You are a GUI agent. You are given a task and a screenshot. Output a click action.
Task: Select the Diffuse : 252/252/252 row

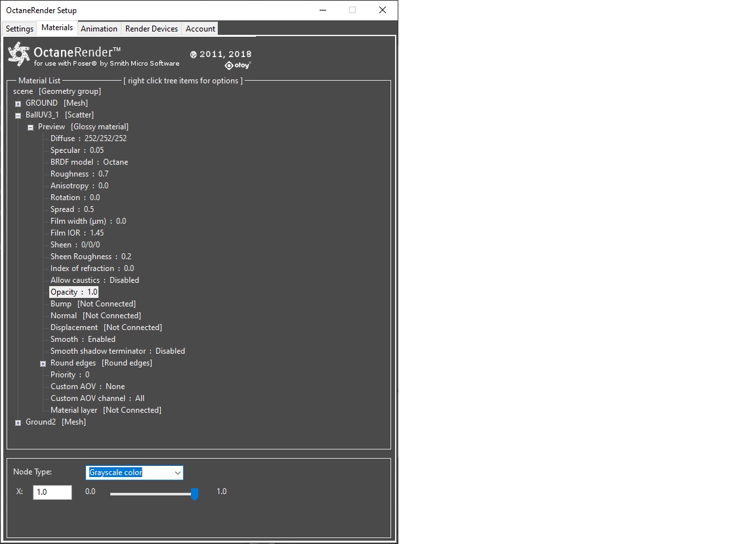coord(89,138)
